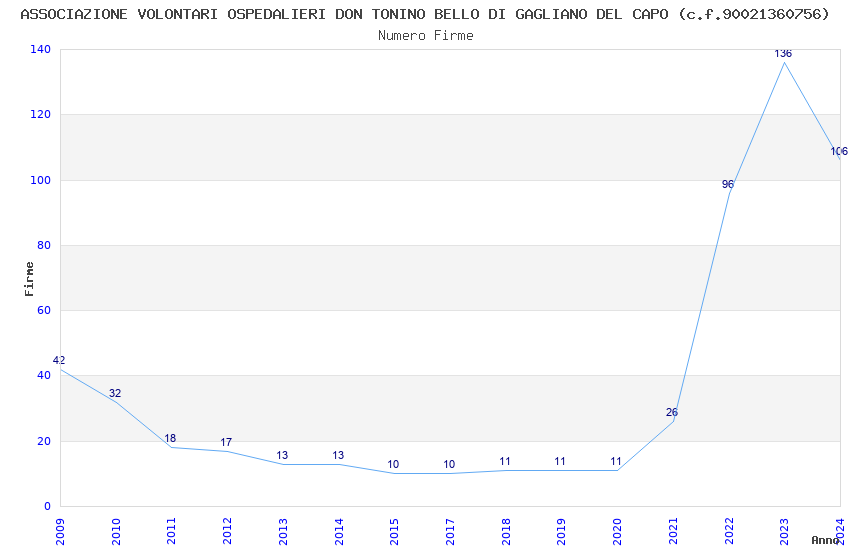Image resolution: width=850 pixels, height=550 pixels.
Task: Select y-axis tick label 40
Action: [x=43, y=375]
